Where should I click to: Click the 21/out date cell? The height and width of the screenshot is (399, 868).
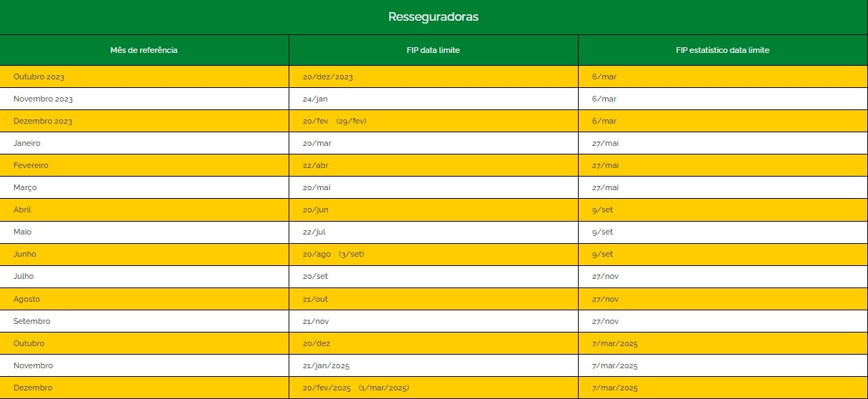[x=434, y=299]
